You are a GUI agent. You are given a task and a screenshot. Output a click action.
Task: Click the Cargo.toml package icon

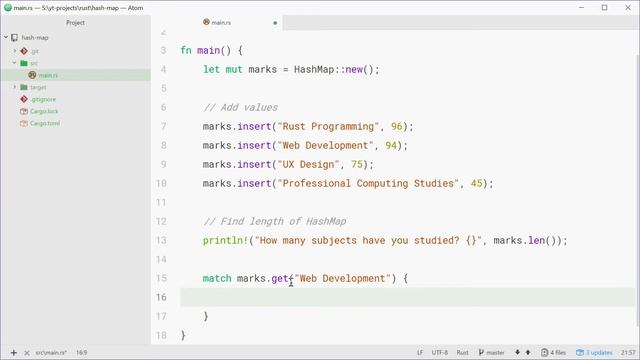(x=24, y=123)
